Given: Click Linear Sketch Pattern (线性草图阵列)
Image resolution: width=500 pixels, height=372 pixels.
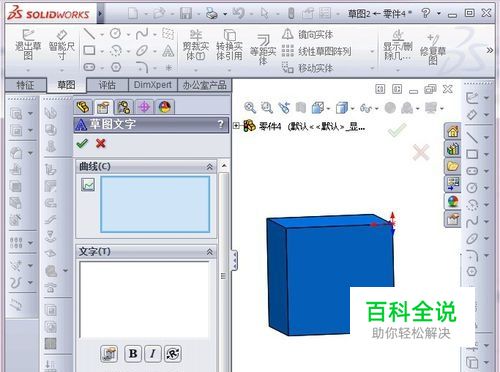Looking at the screenshot, I should pyautogui.click(x=317, y=51).
